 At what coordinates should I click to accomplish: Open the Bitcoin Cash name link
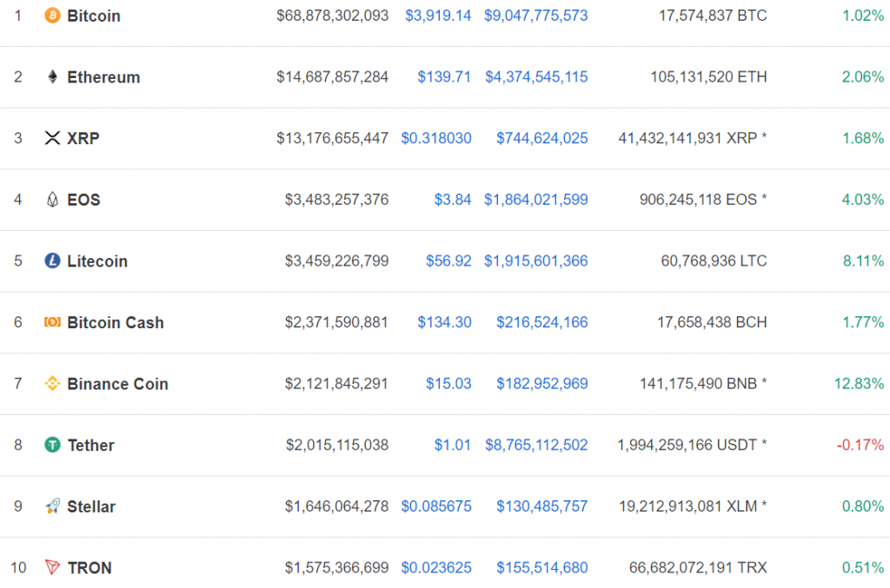[116, 322]
